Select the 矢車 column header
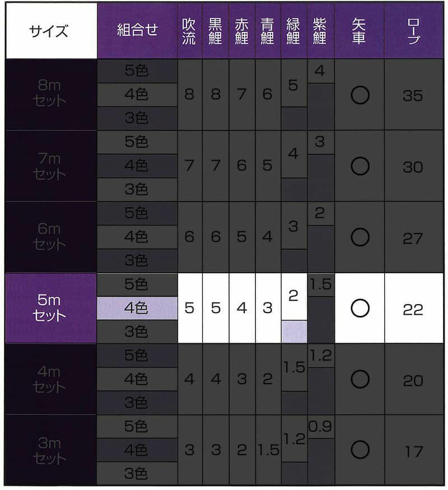 click(360, 31)
